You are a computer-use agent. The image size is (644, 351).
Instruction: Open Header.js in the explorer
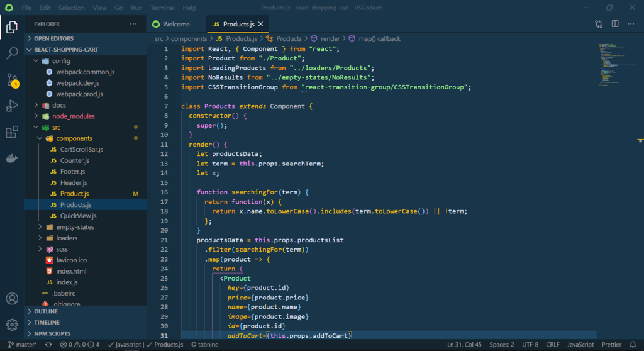[74, 182]
